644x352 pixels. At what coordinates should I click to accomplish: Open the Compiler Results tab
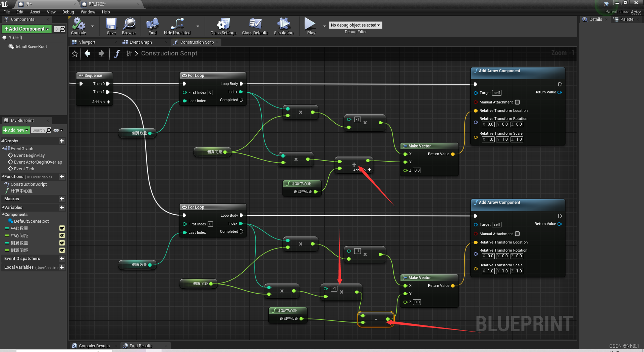click(x=94, y=346)
